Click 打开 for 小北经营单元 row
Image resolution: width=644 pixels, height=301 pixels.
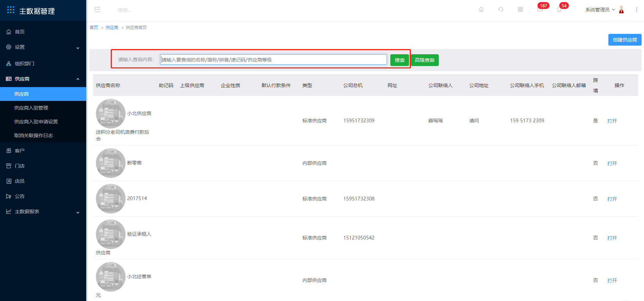[x=612, y=281]
